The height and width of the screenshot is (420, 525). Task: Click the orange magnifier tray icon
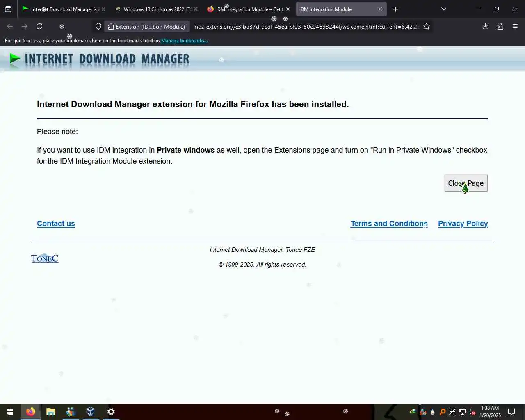tap(443, 412)
